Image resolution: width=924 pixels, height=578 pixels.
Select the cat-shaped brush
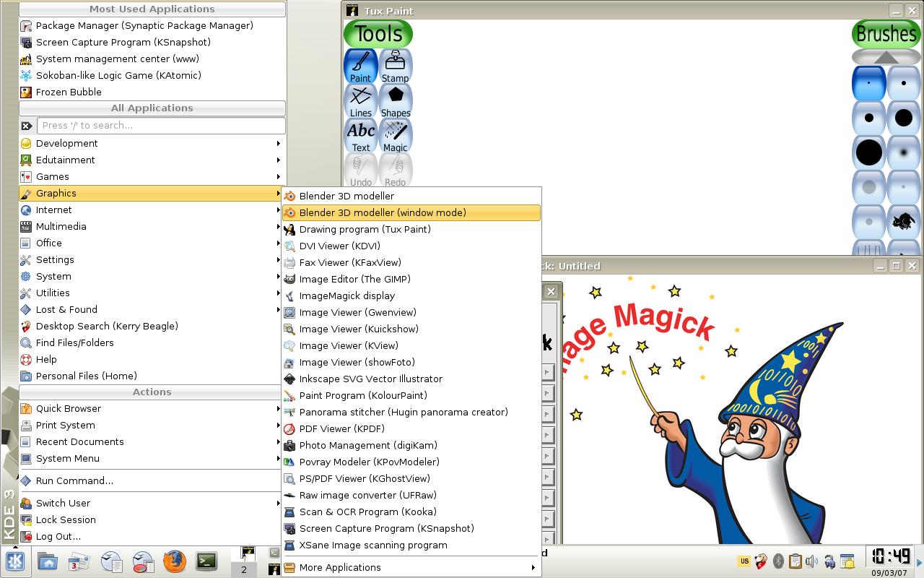point(903,222)
